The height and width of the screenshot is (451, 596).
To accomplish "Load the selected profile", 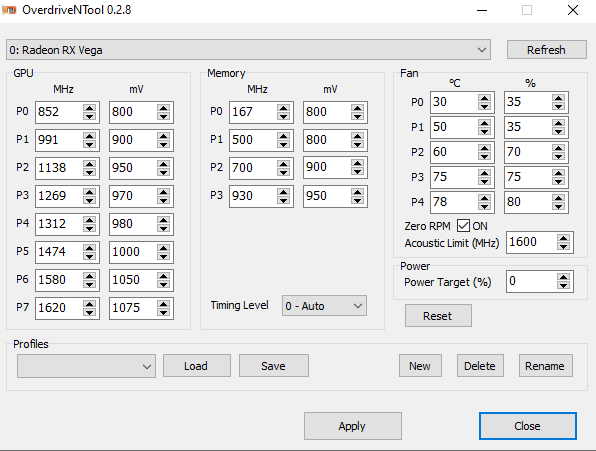I will coord(197,366).
